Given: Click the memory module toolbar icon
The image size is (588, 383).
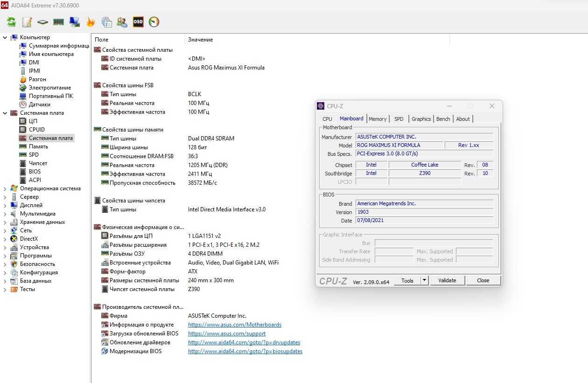Looking at the screenshot, I should click(58, 22).
